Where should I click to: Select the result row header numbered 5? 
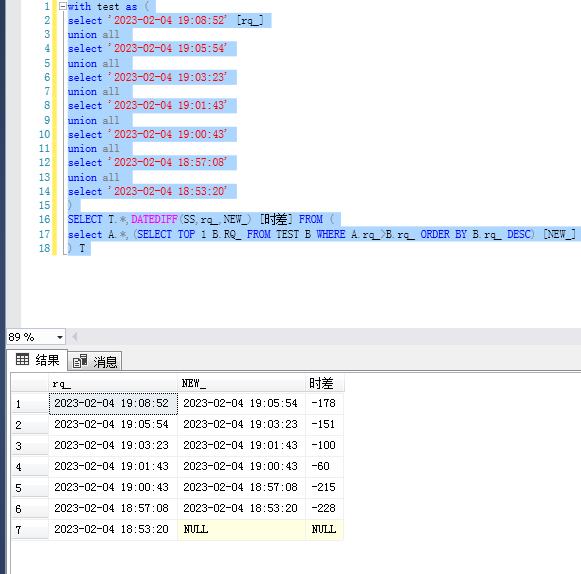point(30,488)
